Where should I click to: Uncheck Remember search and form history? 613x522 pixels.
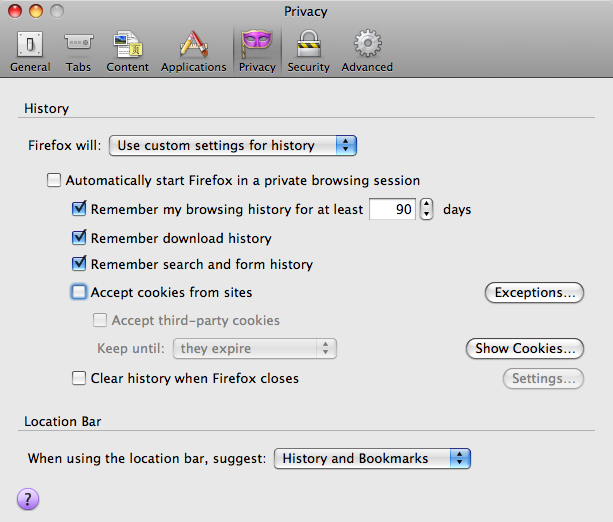coord(80,265)
